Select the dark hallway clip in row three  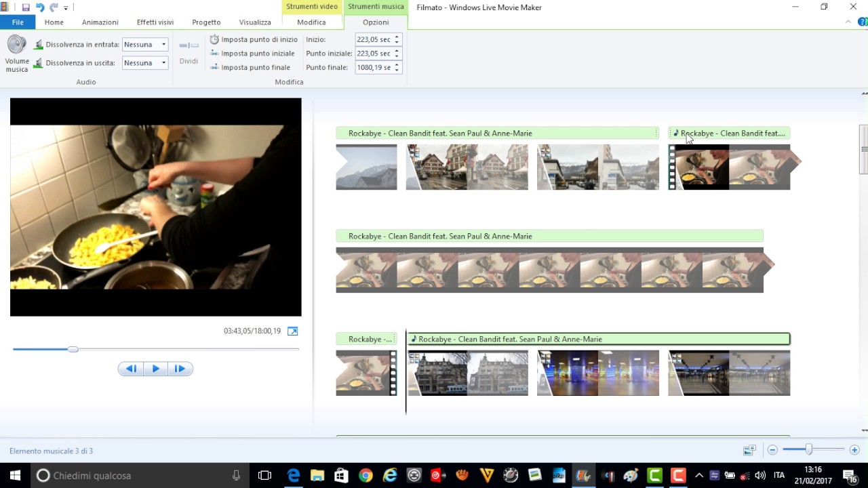coord(729,373)
